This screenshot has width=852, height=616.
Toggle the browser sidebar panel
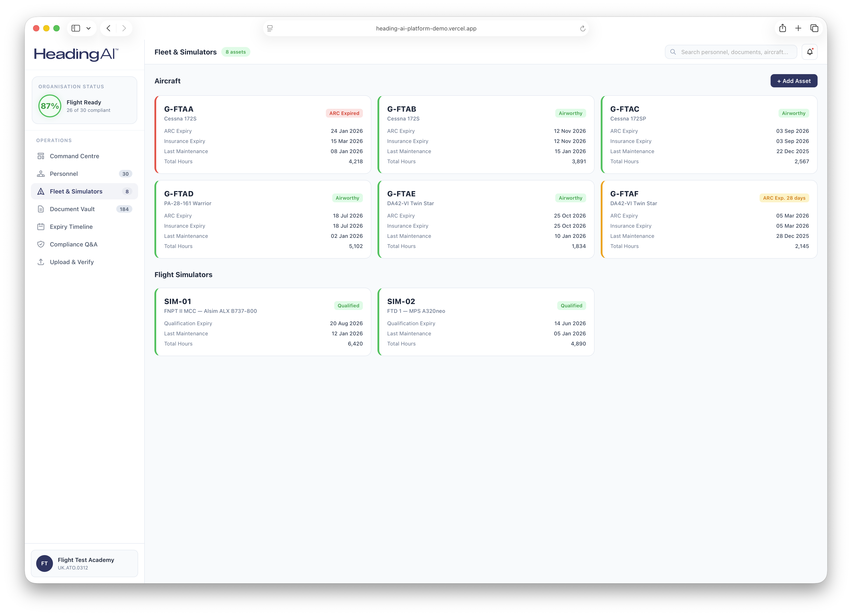(75, 28)
